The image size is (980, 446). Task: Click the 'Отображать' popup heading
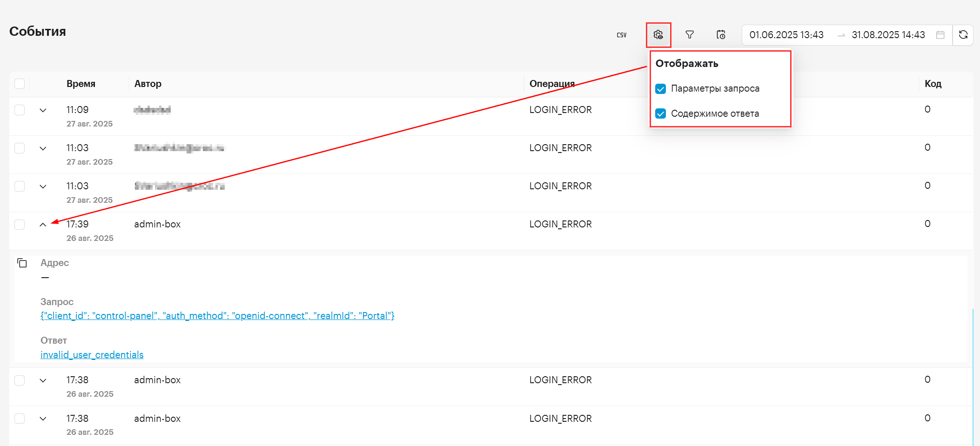click(687, 64)
